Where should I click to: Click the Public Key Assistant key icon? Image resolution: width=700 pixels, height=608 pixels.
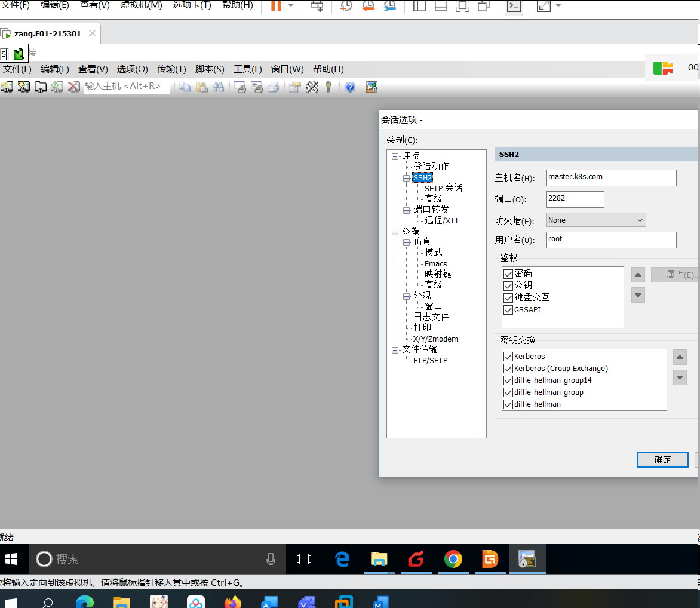[x=328, y=87]
